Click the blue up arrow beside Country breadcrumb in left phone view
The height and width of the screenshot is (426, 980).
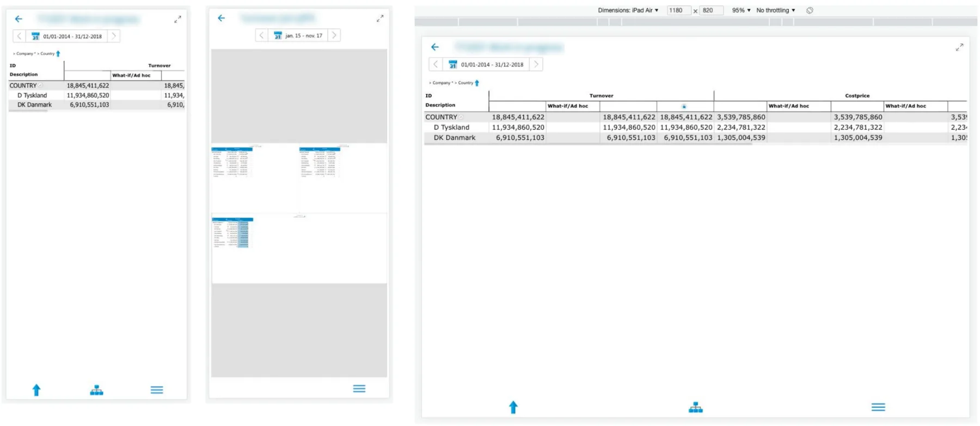coord(58,53)
